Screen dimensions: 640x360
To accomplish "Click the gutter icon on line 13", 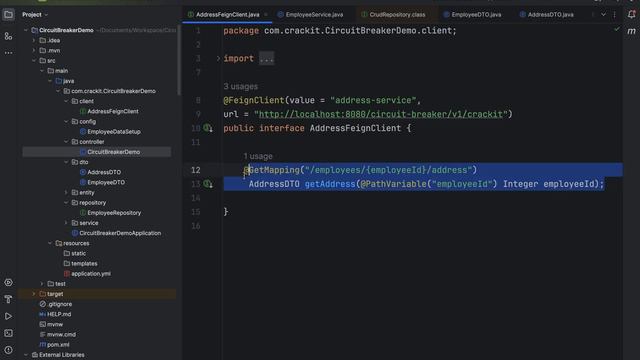I will [208, 184].
